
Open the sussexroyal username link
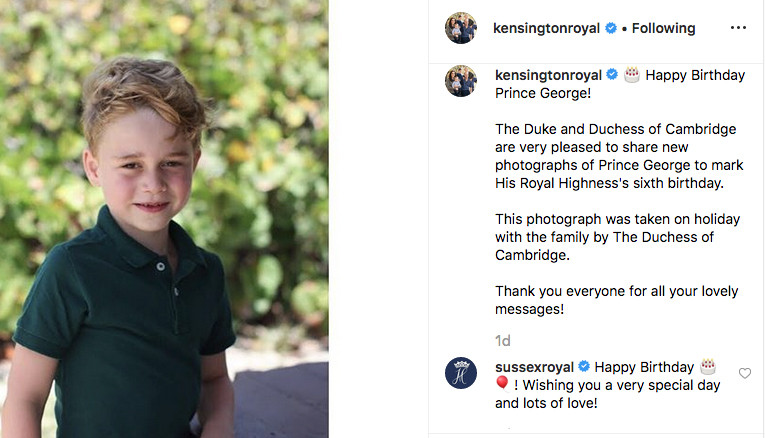[x=534, y=367]
